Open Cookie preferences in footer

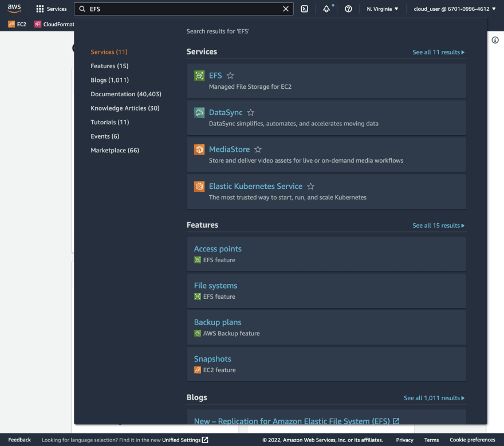click(x=472, y=440)
